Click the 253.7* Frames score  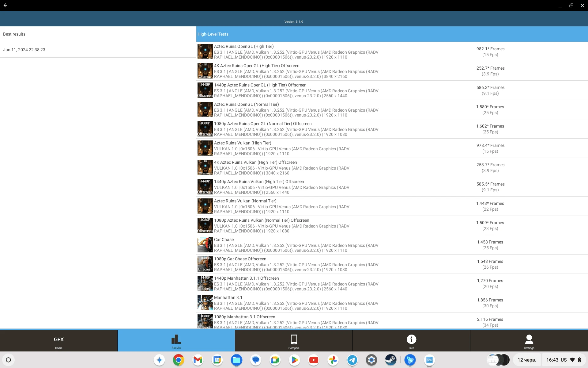[x=490, y=165]
